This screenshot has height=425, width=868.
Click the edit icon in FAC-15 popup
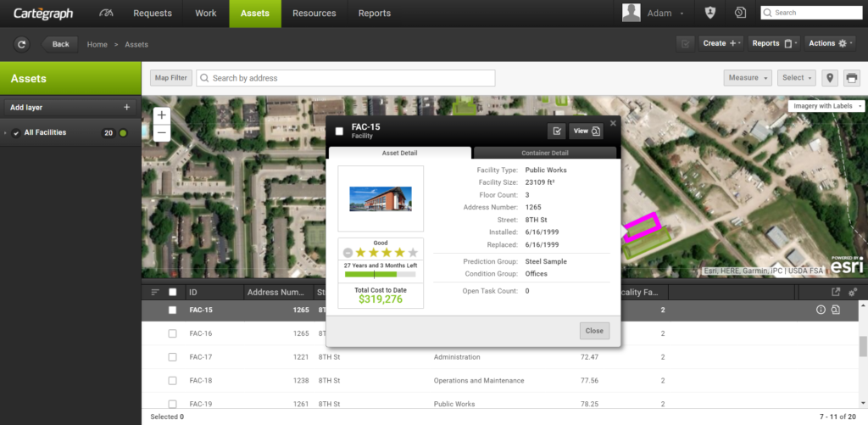pyautogui.click(x=556, y=131)
